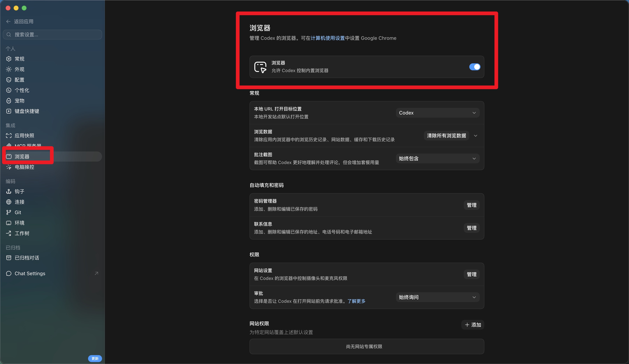Screen dimensions: 629x364
Task: Go to the 个性化 settings section
Action: [52, 90]
